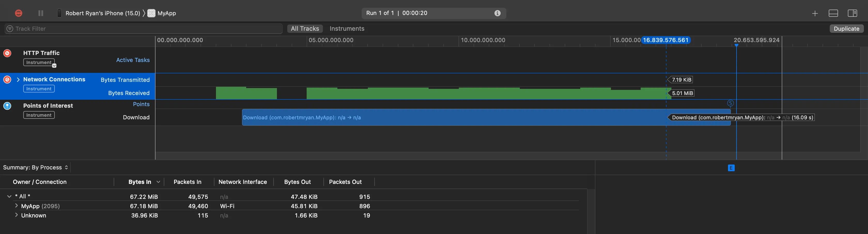Switch to All Tracks tab
The height and width of the screenshot is (234, 868).
305,29
